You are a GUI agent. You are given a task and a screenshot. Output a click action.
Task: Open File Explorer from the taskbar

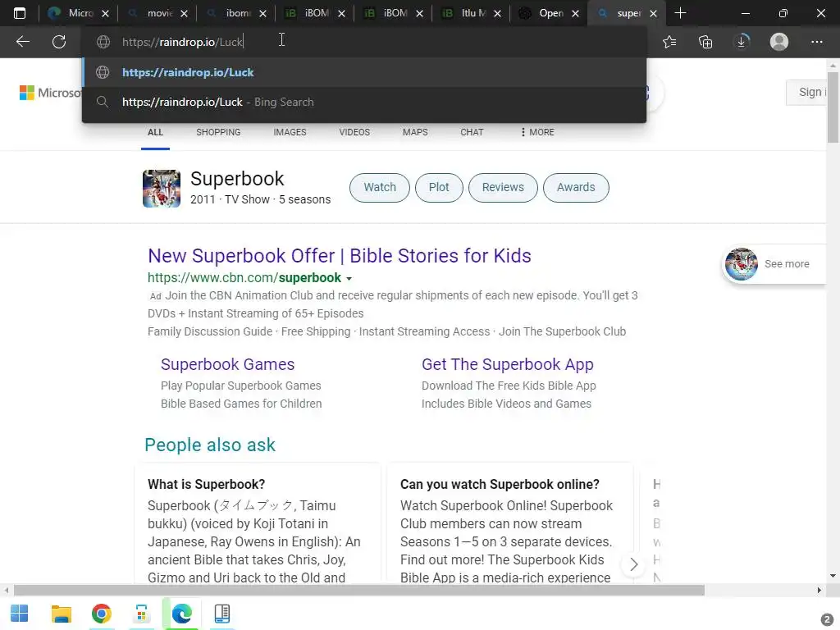(61, 614)
